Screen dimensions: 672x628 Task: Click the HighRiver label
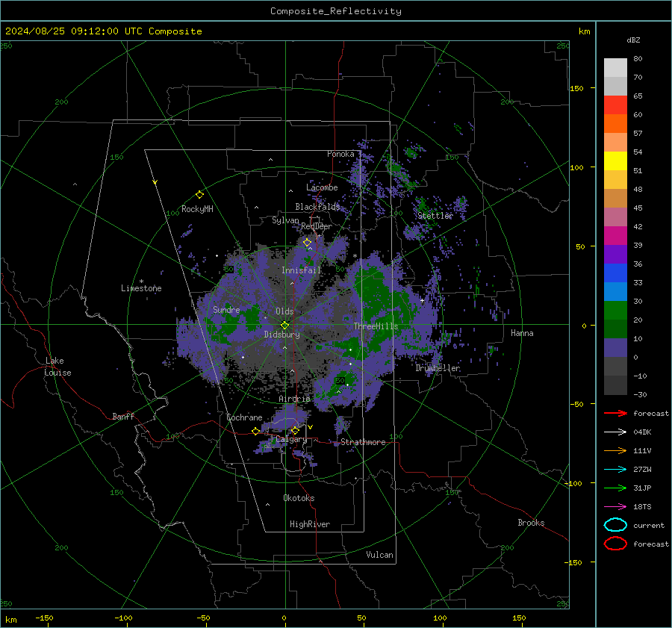[310, 524]
